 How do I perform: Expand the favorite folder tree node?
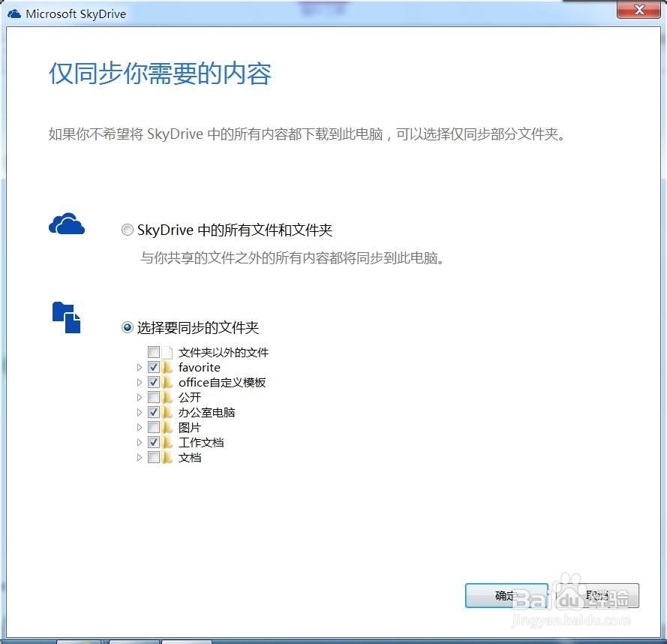coord(139,367)
